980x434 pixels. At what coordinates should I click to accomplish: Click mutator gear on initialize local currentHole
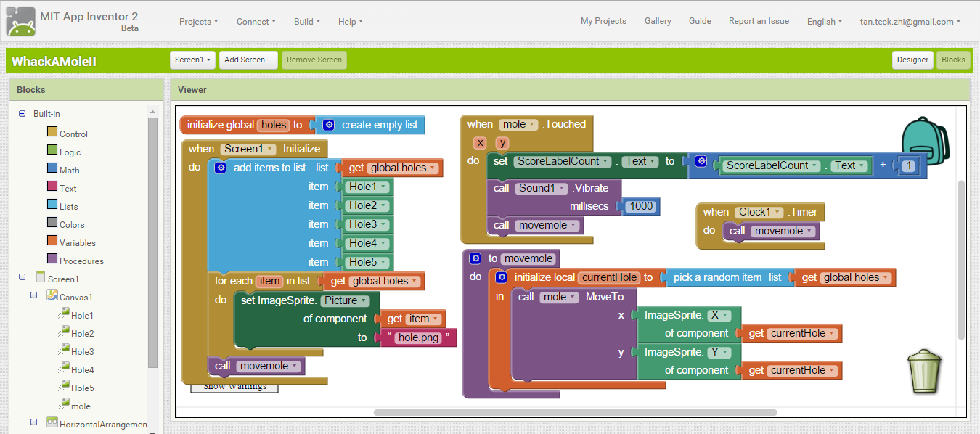click(x=501, y=277)
